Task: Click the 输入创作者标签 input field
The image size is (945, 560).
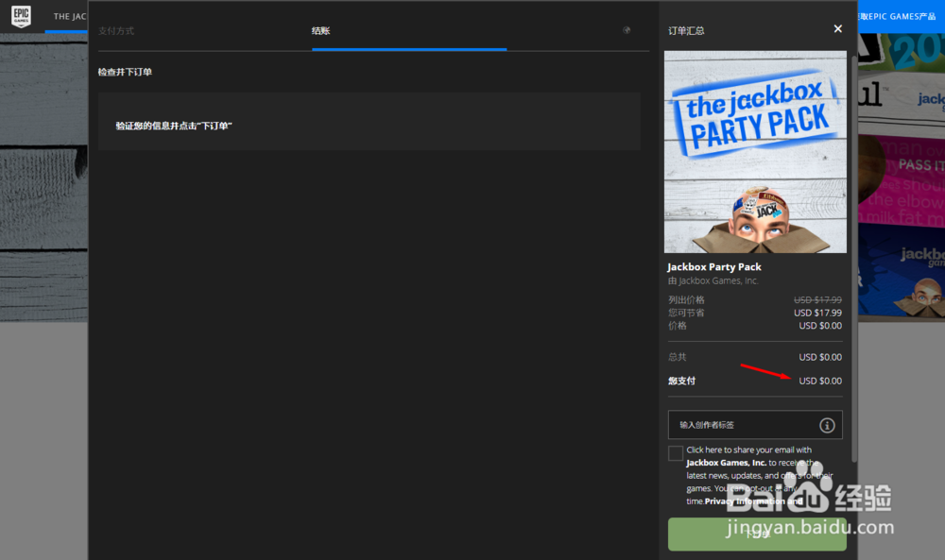Action: [x=755, y=425]
